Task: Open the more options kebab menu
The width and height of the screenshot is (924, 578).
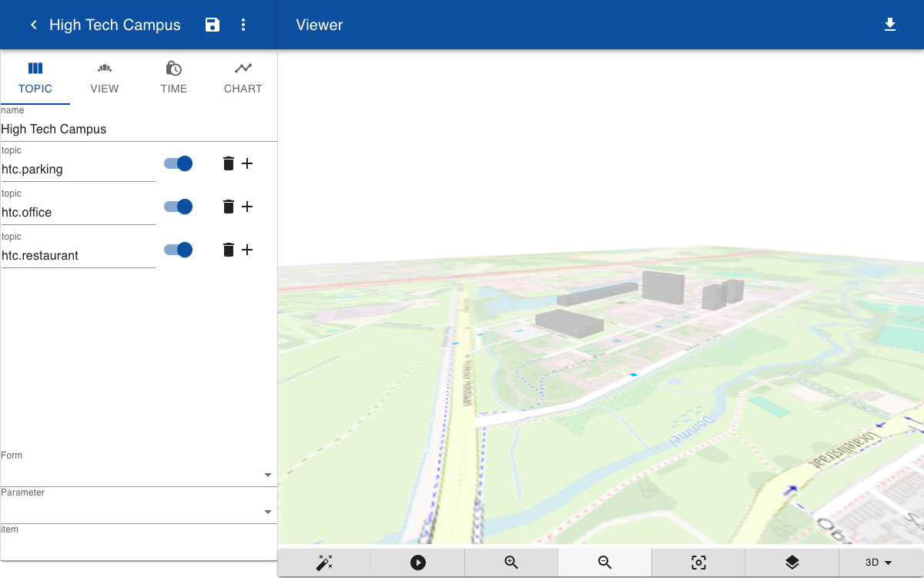Action: click(x=243, y=25)
